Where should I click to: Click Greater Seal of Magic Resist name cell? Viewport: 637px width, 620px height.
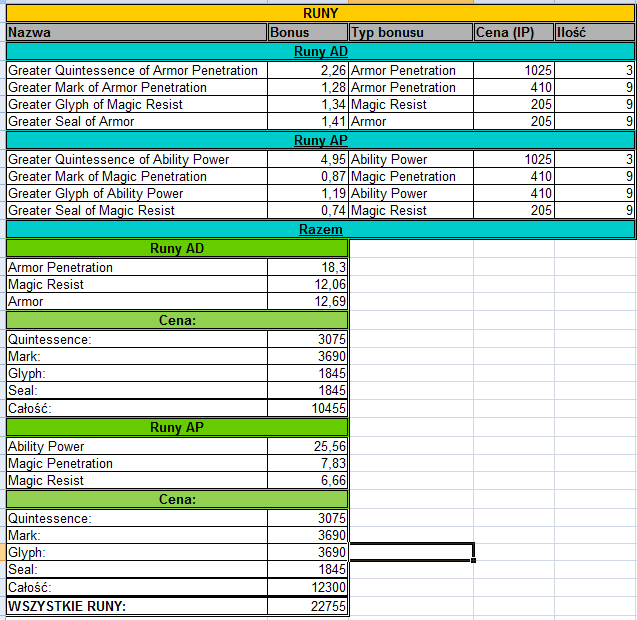(x=137, y=210)
